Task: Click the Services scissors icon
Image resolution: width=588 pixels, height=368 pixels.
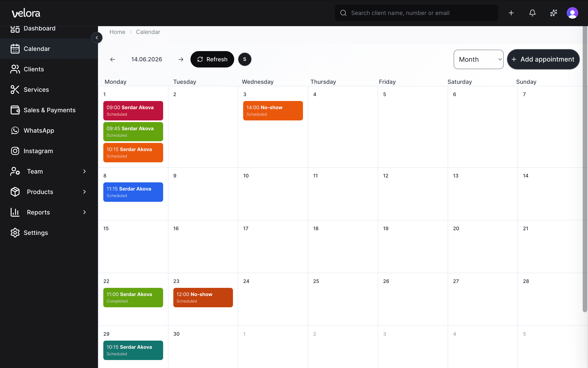Action: (x=15, y=90)
